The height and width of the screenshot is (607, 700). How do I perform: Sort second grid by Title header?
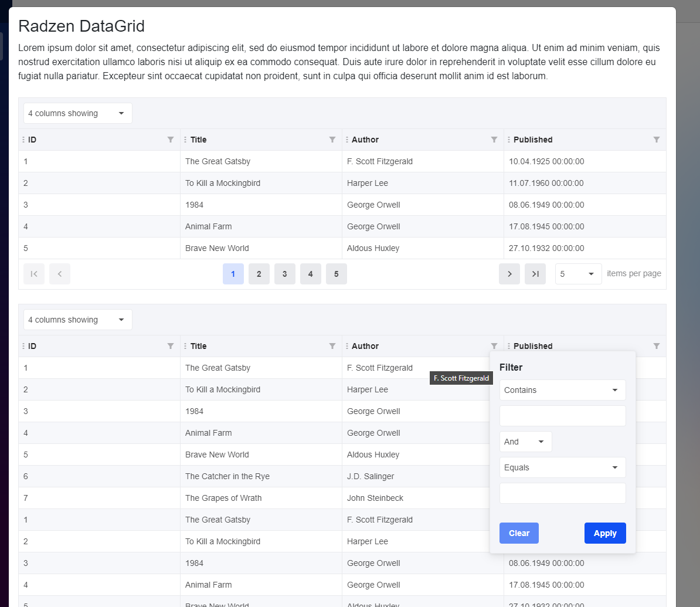pos(198,346)
